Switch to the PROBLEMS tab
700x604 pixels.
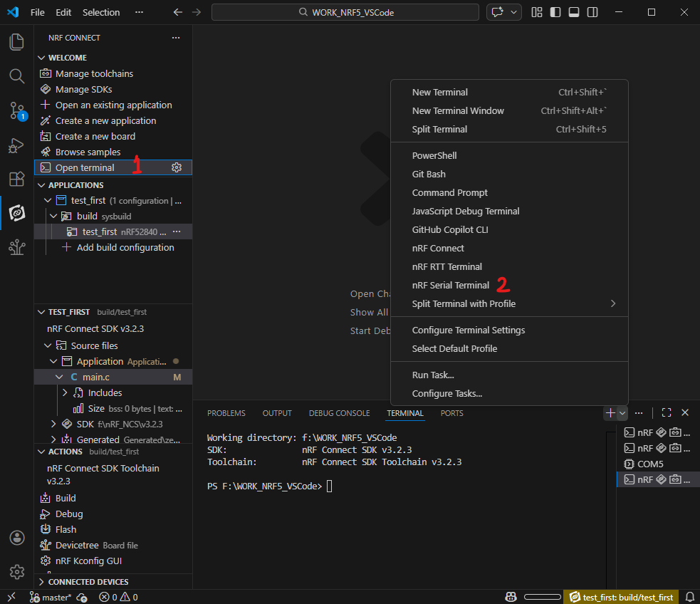tap(226, 413)
